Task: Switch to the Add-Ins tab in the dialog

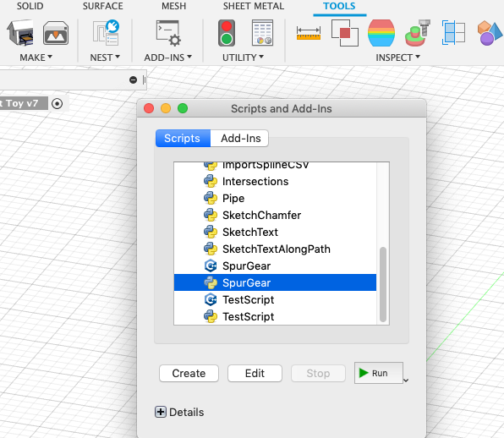Action: [240, 138]
